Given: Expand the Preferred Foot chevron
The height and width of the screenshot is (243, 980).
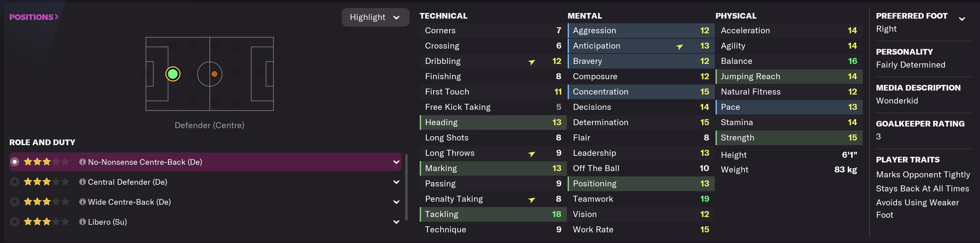Looking at the screenshot, I should coord(962,19).
